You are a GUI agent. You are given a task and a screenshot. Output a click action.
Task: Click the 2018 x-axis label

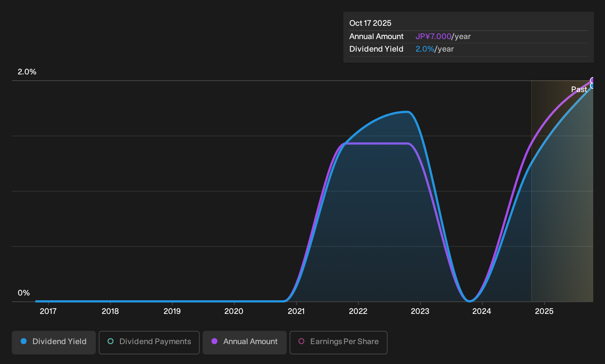click(110, 311)
